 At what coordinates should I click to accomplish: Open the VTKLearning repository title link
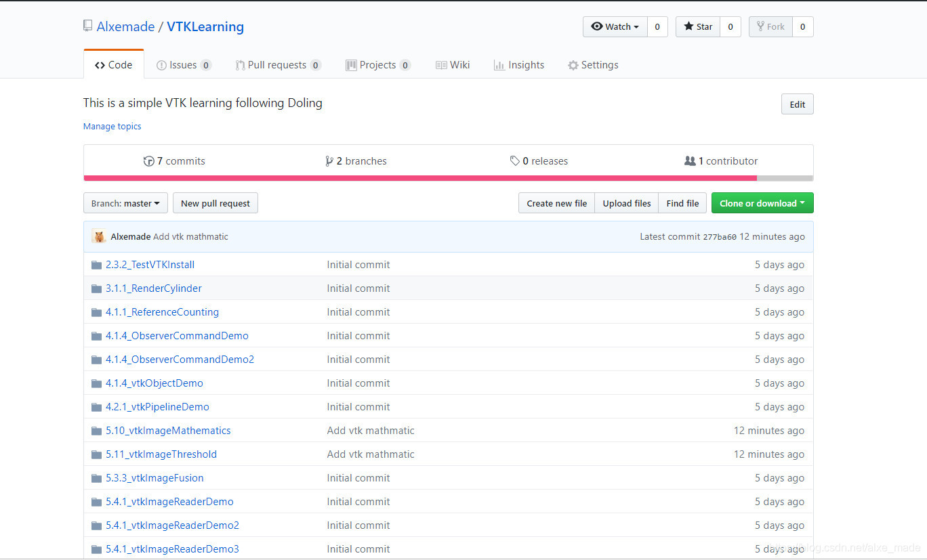(x=205, y=26)
